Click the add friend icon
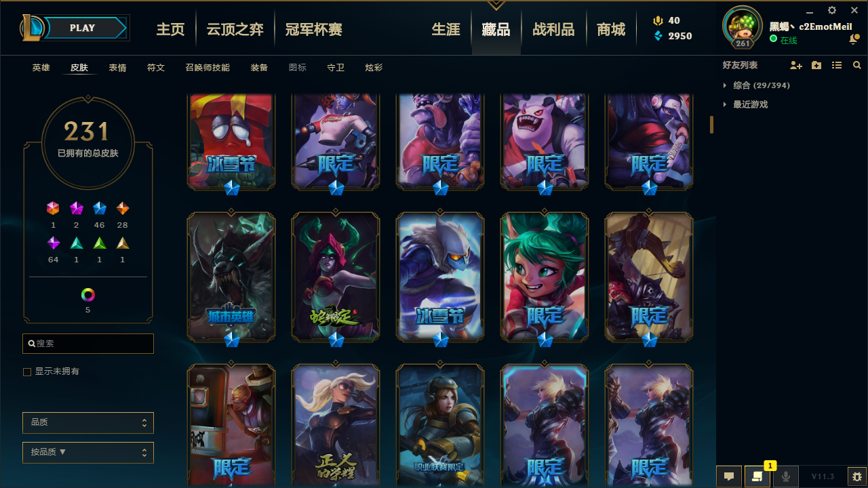Viewport: 868px width, 488px height. coord(796,65)
